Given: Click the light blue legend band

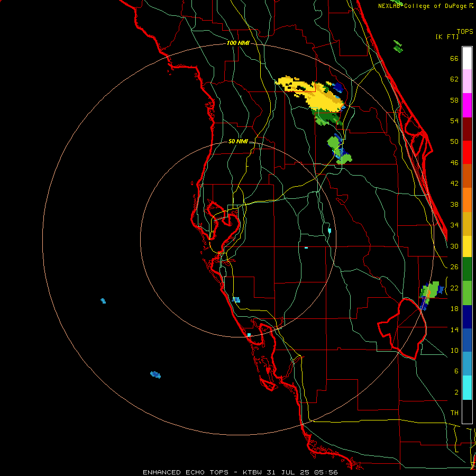Looking at the screenshot, I should 467,364.
